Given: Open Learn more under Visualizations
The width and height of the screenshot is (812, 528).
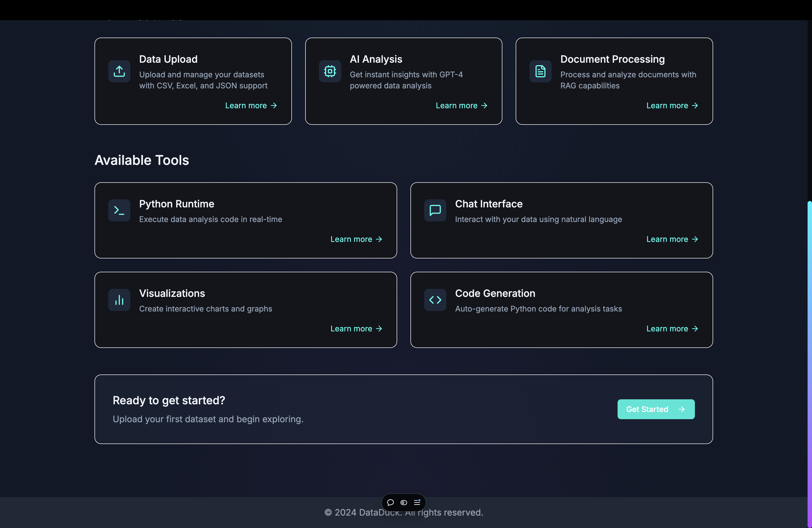Looking at the screenshot, I should tap(356, 329).
